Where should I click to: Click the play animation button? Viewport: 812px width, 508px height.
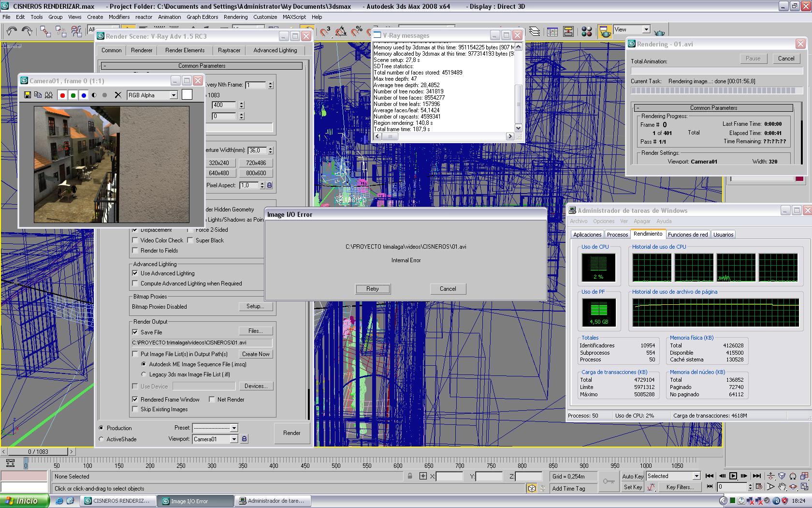(733, 476)
